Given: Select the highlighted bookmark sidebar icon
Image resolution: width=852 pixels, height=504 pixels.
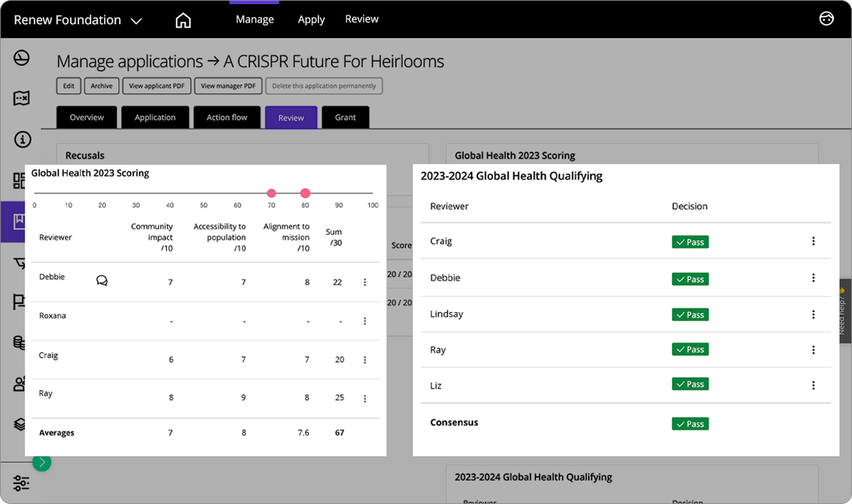Looking at the screenshot, I should (x=19, y=221).
